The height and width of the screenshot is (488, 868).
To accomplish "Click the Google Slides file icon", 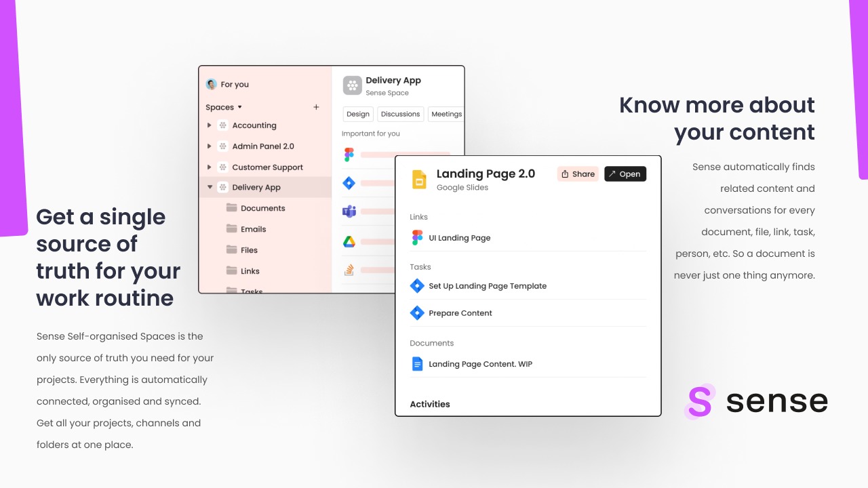I will [419, 180].
